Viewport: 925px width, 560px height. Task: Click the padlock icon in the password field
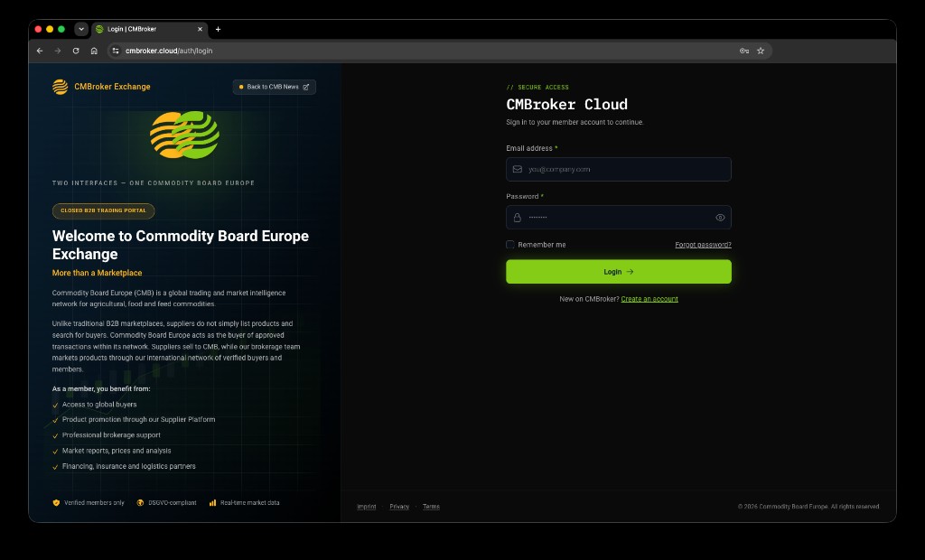(518, 217)
